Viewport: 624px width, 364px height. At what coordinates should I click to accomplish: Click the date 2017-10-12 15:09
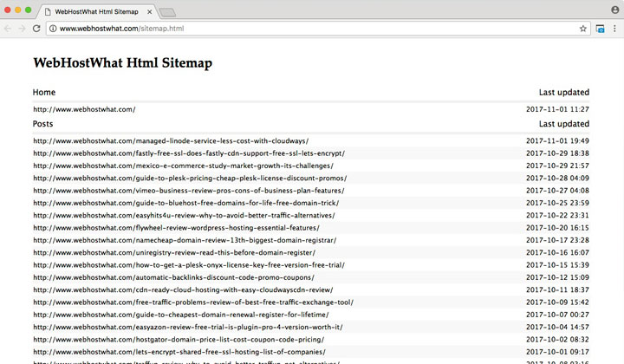[x=557, y=277]
